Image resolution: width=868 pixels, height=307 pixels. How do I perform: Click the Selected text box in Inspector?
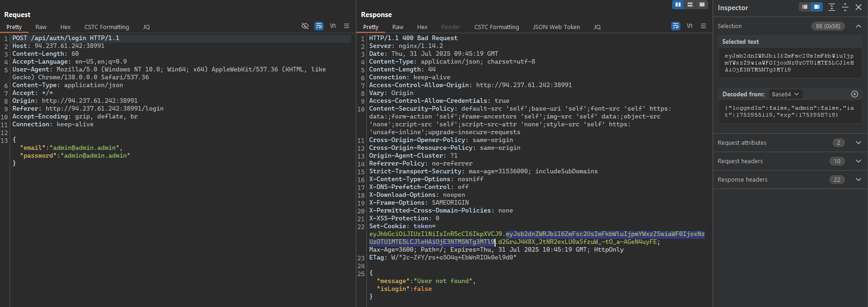790,63
